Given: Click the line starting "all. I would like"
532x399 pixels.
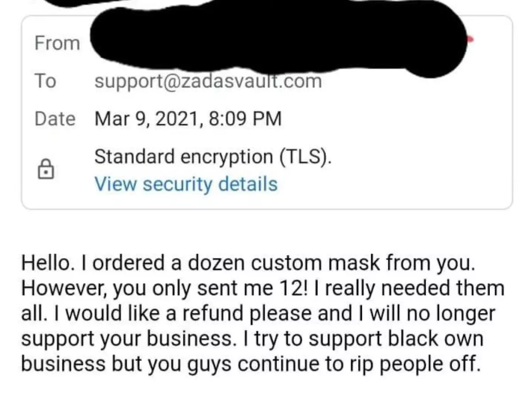Looking at the screenshot, I should pos(258,314).
